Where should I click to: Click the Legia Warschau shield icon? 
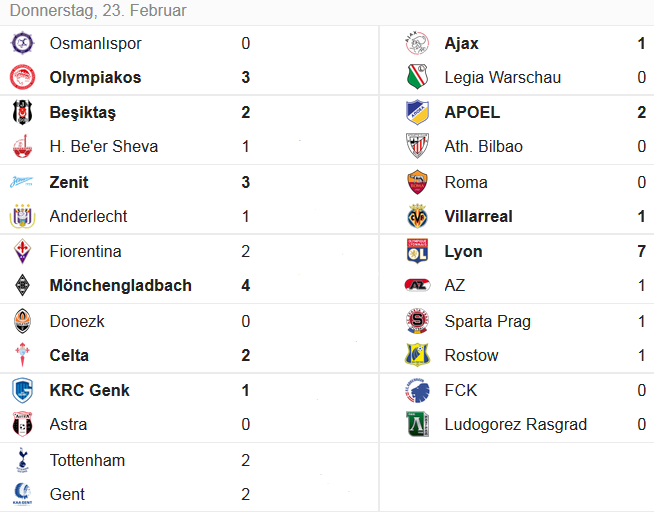click(x=417, y=77)
